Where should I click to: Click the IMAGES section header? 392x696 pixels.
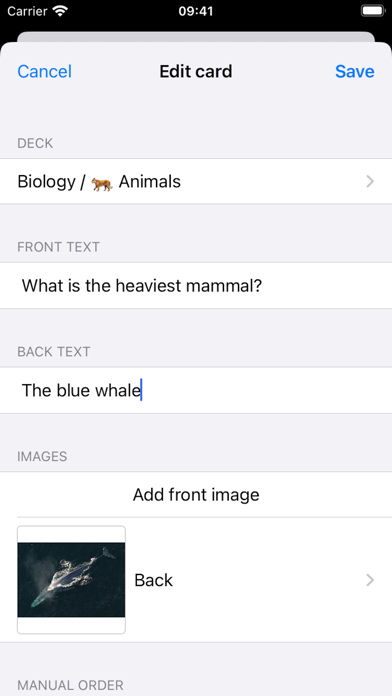pos(42,456)
